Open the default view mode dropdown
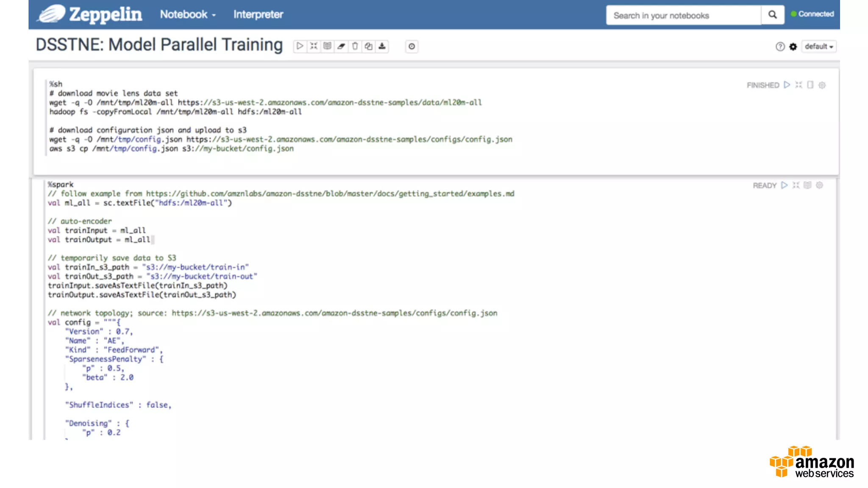 pos(819,47)
